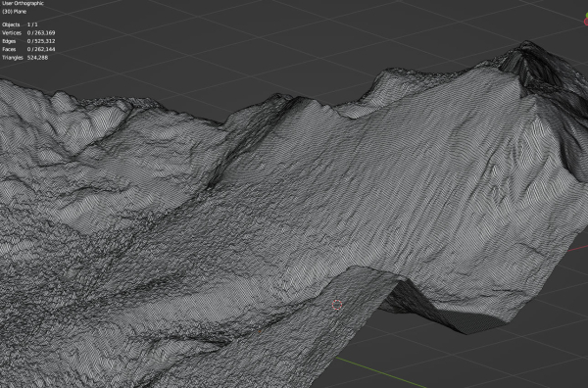The image size is (588, 388).
Task: Click the Triangles 524,288 statistics row
Action: pyautogui.click(x=24, y=58)
